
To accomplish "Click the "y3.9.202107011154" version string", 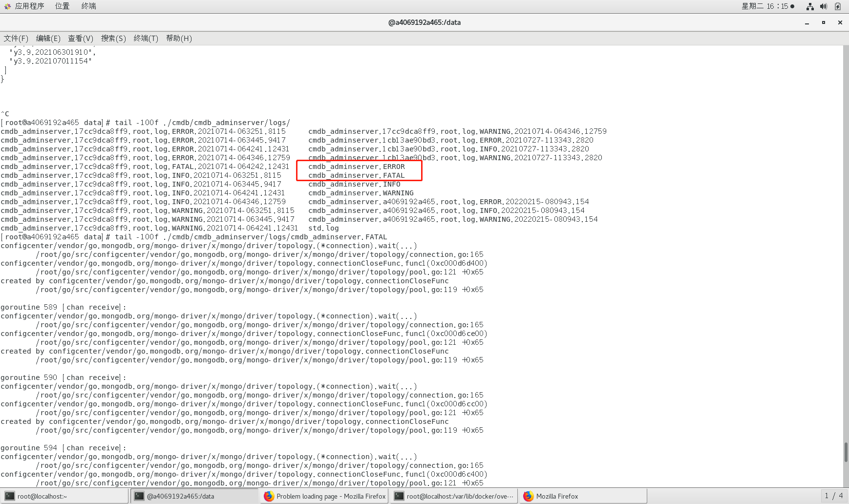I will (51, 61).
